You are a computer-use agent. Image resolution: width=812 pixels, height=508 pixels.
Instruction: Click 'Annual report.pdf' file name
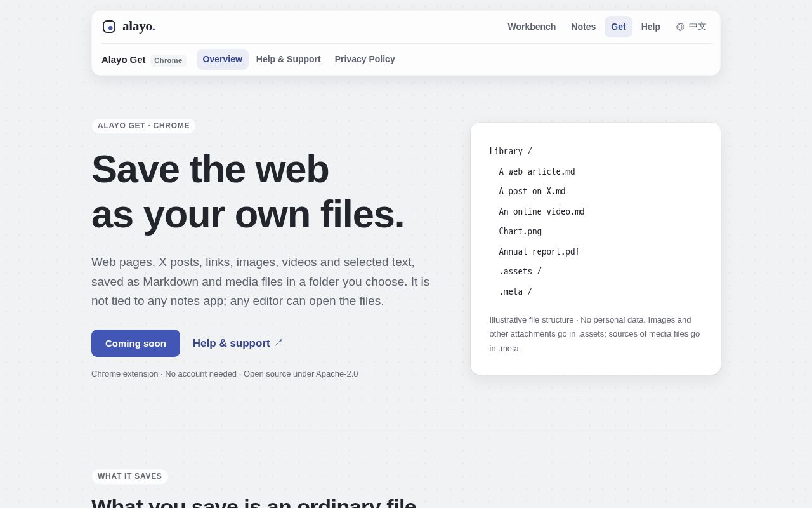[x=539, y=251]
